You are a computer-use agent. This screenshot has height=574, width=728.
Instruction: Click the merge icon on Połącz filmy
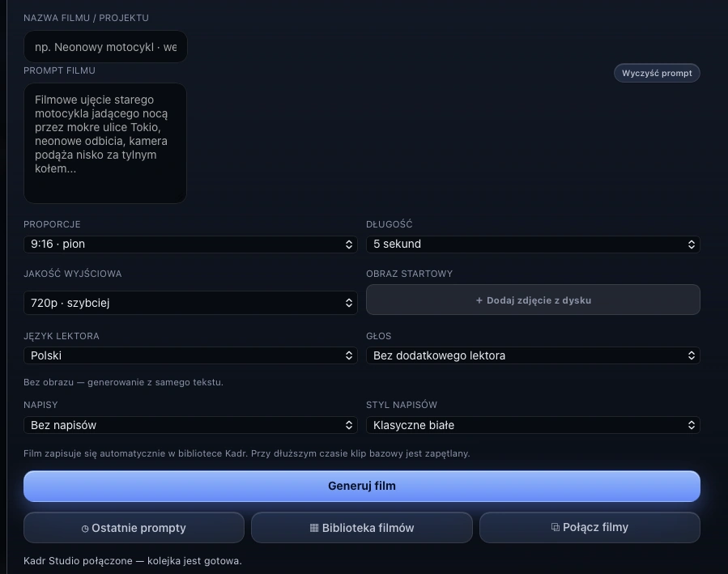pos(556,527)
